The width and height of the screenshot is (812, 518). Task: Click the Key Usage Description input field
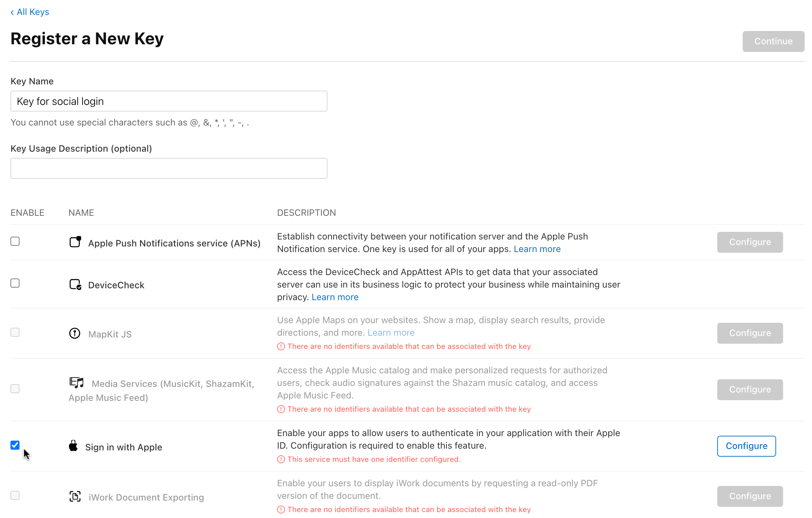169,168
